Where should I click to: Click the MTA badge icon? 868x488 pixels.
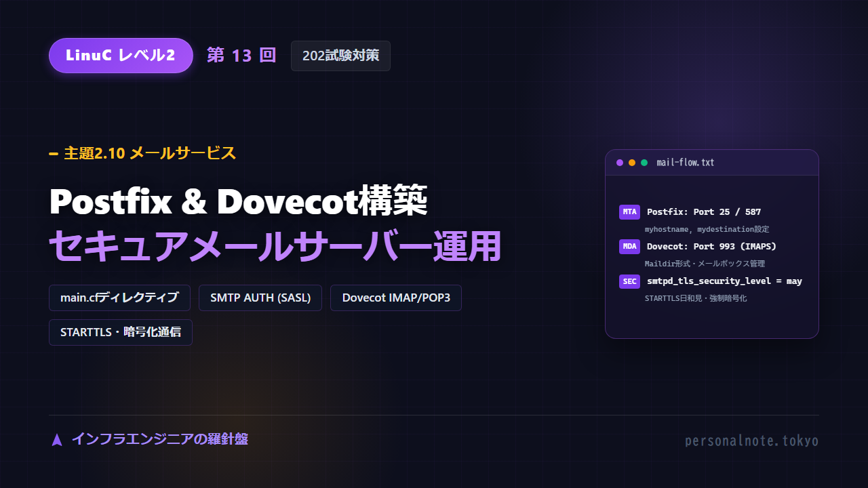[629, 212]
